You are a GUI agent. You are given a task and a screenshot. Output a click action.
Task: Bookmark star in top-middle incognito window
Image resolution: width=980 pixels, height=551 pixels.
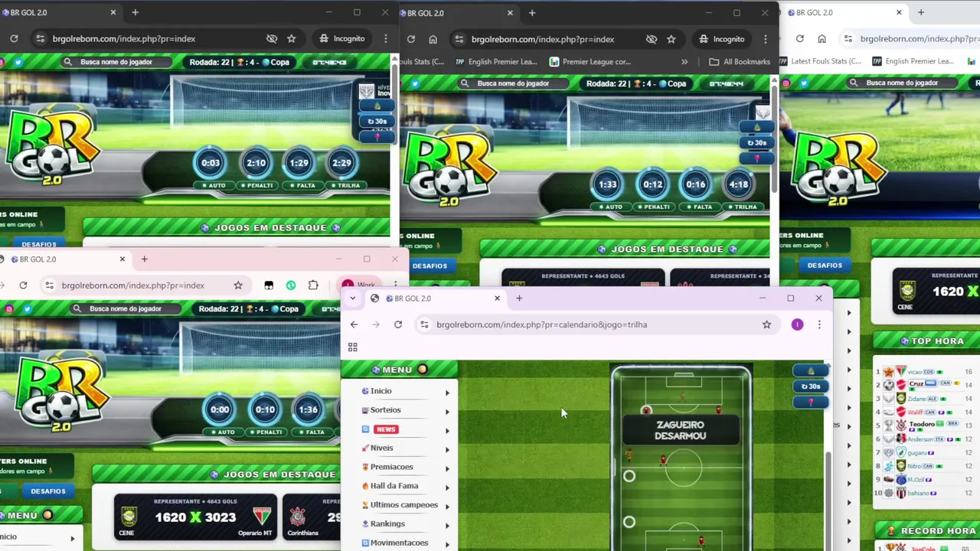point(671,39)
